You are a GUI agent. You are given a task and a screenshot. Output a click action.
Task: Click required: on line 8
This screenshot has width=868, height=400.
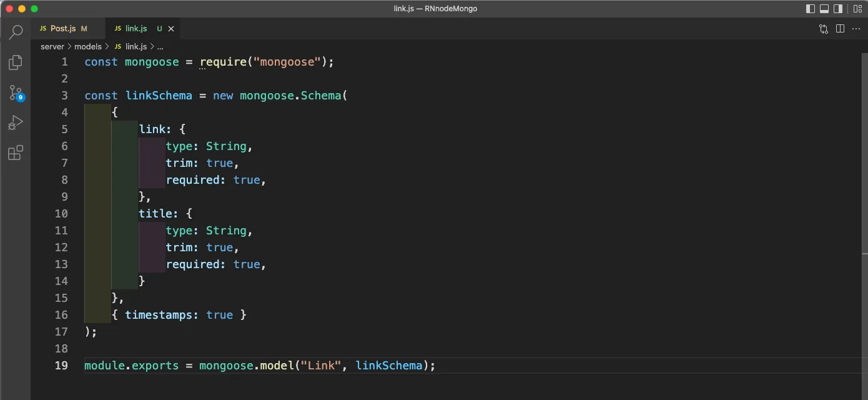click(x=196, y=180)
